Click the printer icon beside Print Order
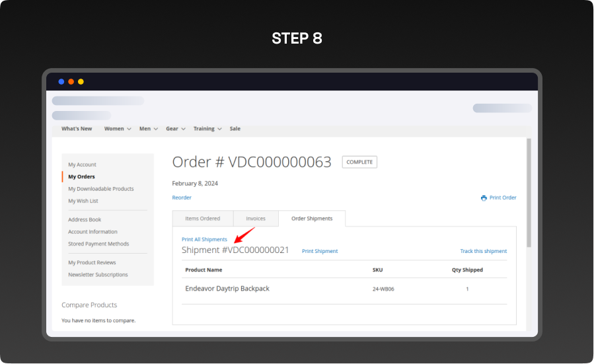This screenshot has width=594, height=364. 484,198
